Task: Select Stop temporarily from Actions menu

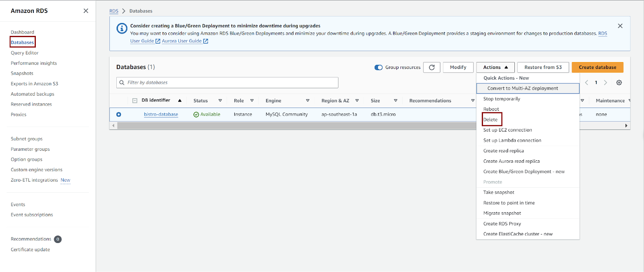Action: click(502, 99)
